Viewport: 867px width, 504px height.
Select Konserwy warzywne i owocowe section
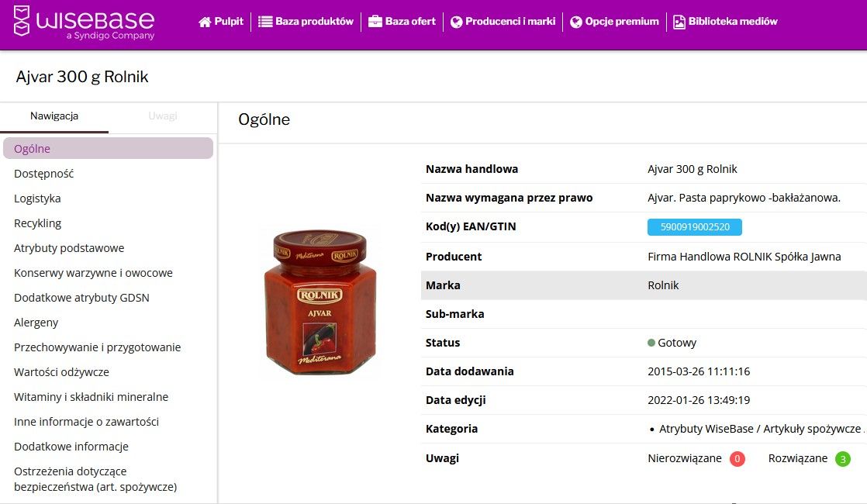93,273
